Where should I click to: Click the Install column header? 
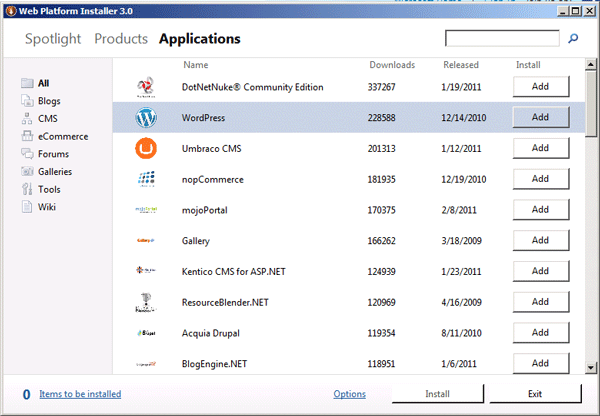pos(528,65)
